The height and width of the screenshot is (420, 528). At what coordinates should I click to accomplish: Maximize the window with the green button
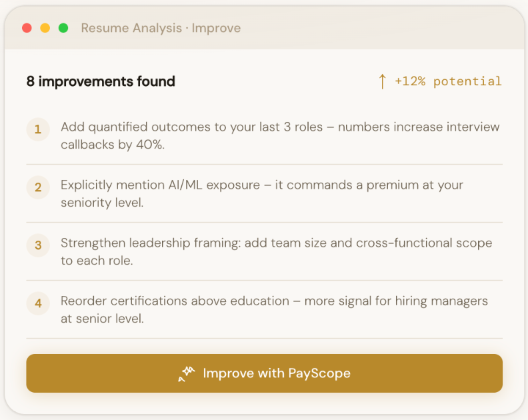(63, 28)
